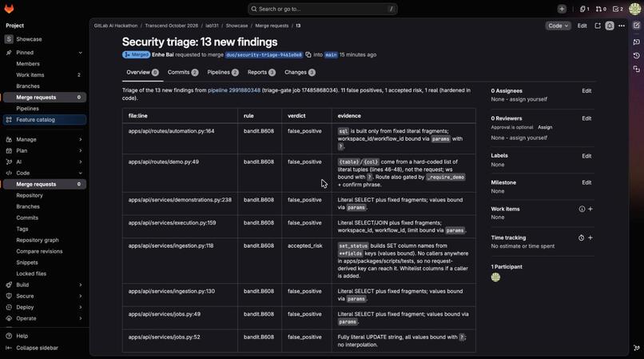The height and width of the screenshot is (359, 644).
Task: Expand the AI menu chevron
Action: tap(81, 162)
